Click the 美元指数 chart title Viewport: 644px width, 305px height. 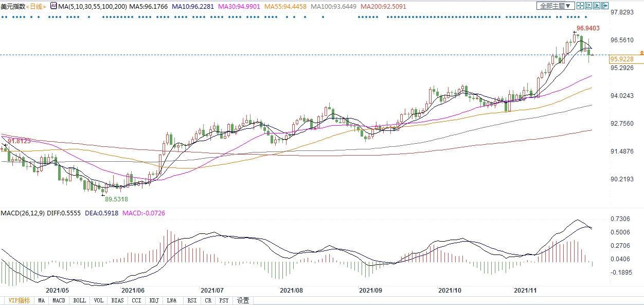click(x=12, y=6)
